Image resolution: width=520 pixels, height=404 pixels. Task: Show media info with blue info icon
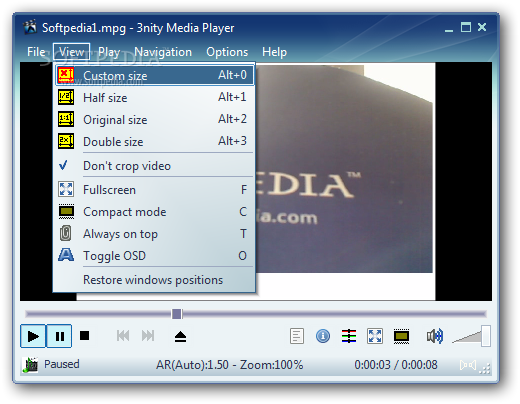tap(323, 336)
